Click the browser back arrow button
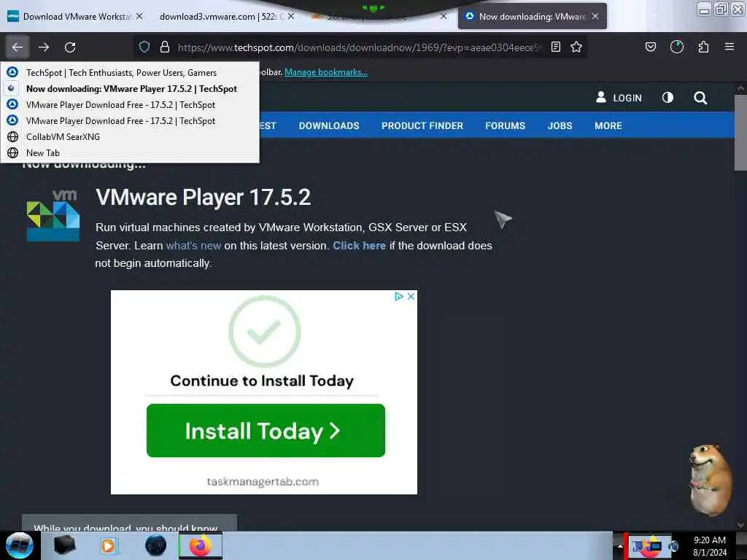The image size is (747, 560). click(x=18, y=47)
